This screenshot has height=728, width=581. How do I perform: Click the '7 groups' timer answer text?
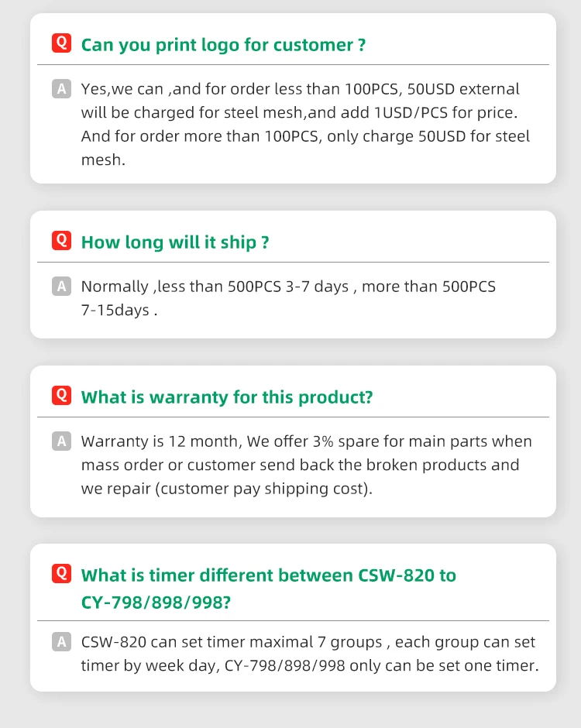pos(349,642)
